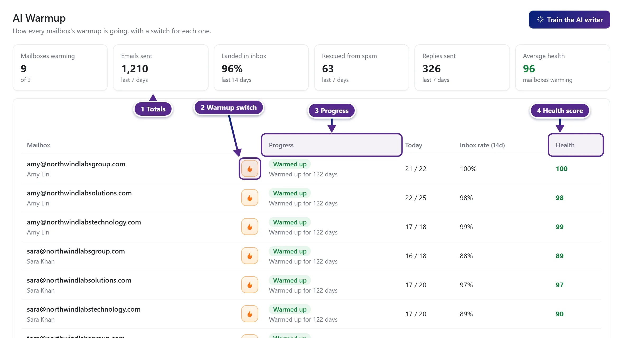
Task: Click Warmed up badge for amy@northwindlabsgroup.com
Action: pyautogui.click(x=290, y=164)
